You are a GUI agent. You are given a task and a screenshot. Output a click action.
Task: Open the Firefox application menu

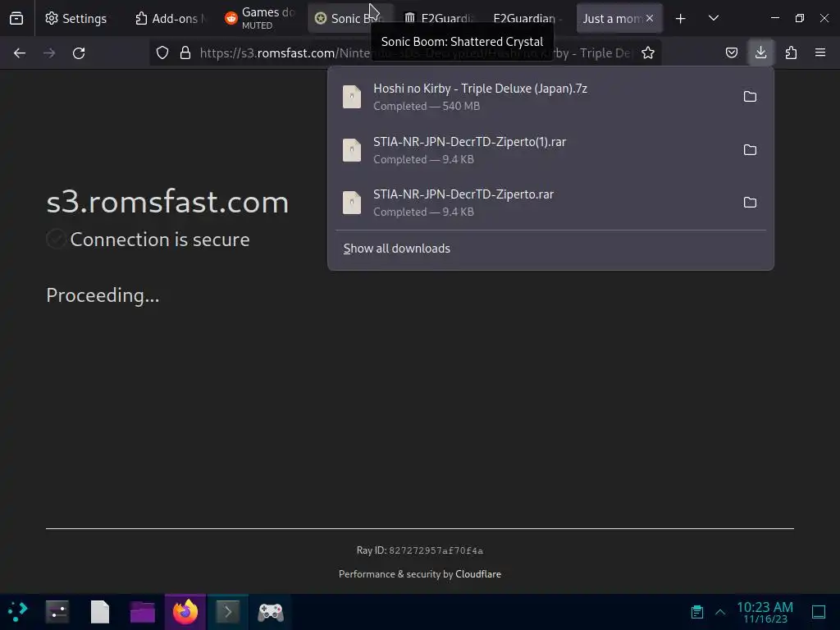coord(820,52)
